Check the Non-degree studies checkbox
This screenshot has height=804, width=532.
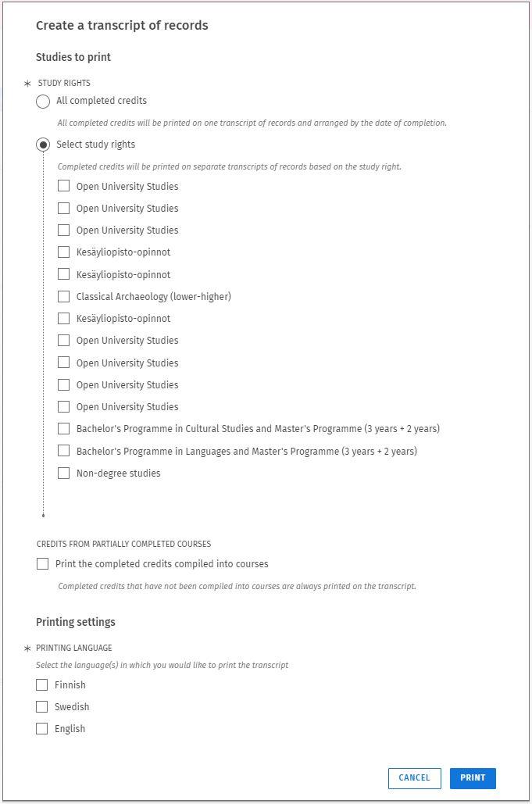pyautogui.click(x=64, y=473)
